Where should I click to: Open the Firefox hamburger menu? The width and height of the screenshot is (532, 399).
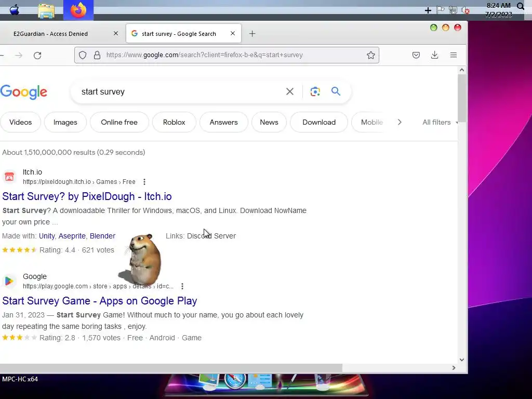[x=453, y=55]
